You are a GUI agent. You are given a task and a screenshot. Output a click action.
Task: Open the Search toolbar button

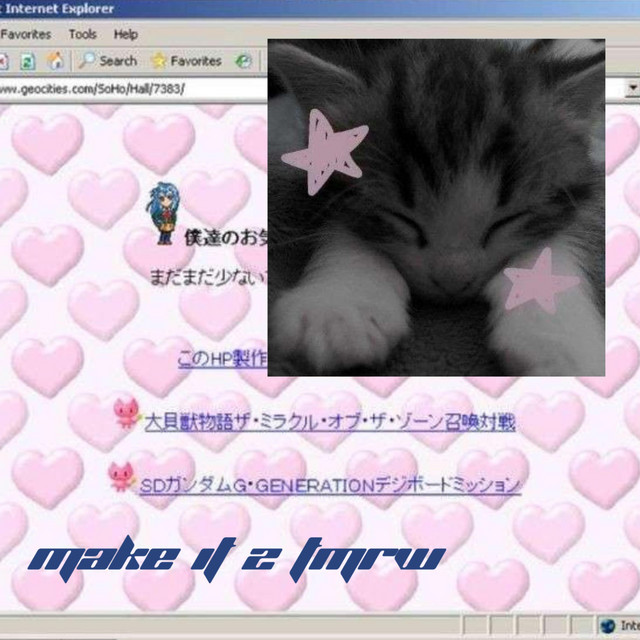tap(108, 61)
